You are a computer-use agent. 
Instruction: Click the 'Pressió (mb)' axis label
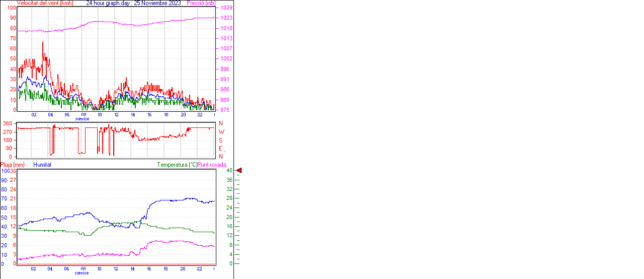coord(200,3)
